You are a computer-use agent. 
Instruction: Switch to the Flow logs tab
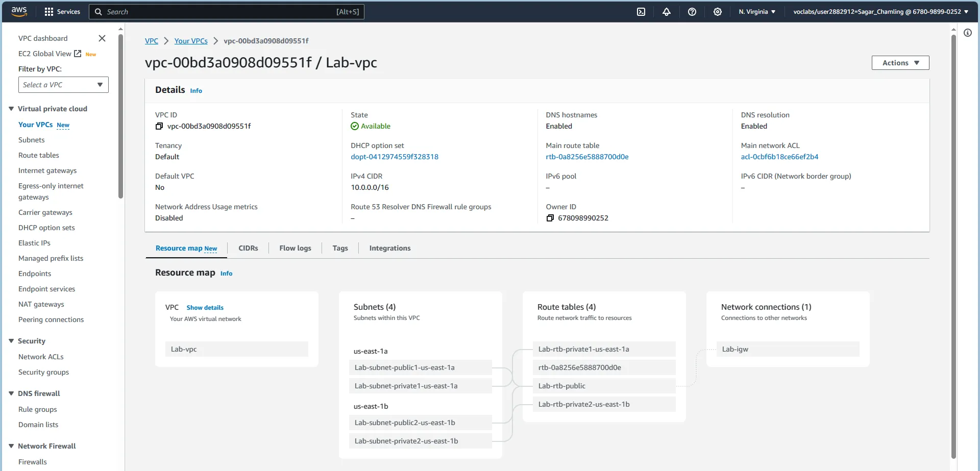click(295, 248)
